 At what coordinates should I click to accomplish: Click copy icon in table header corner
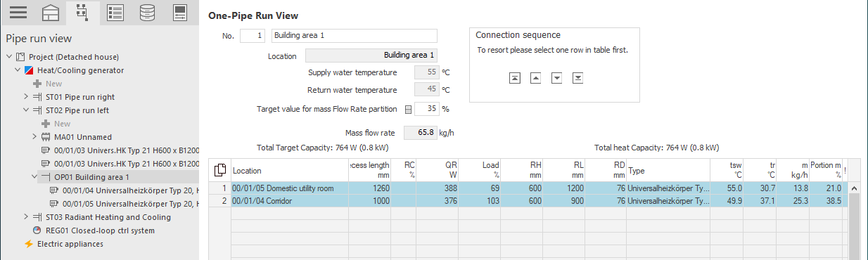(220, 170)
